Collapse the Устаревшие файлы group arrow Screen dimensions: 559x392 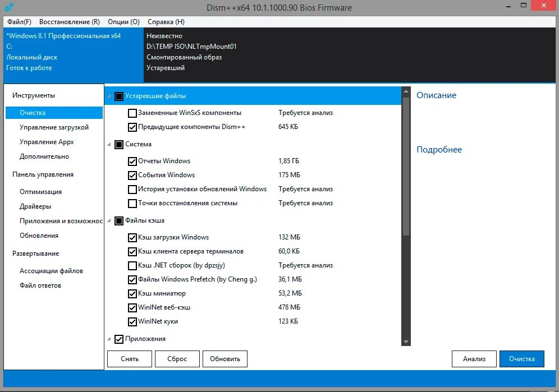coord(109,96)
